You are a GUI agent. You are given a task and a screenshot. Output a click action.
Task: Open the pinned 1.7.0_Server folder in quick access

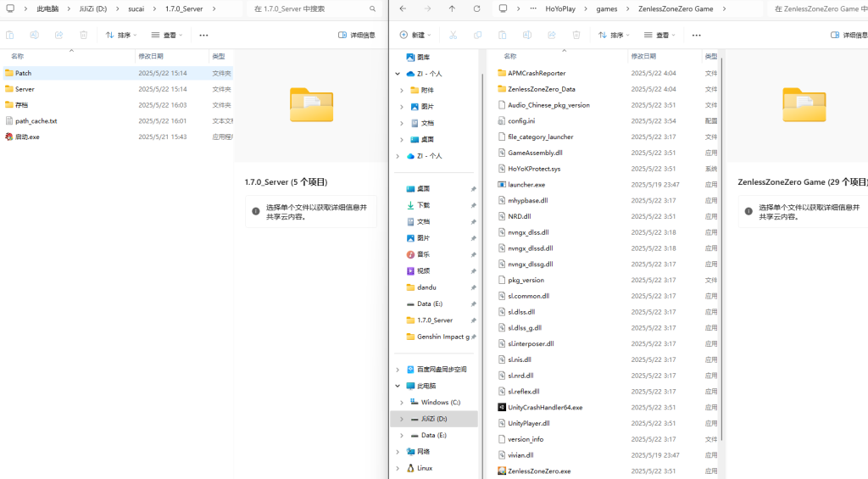coord(435,320)
